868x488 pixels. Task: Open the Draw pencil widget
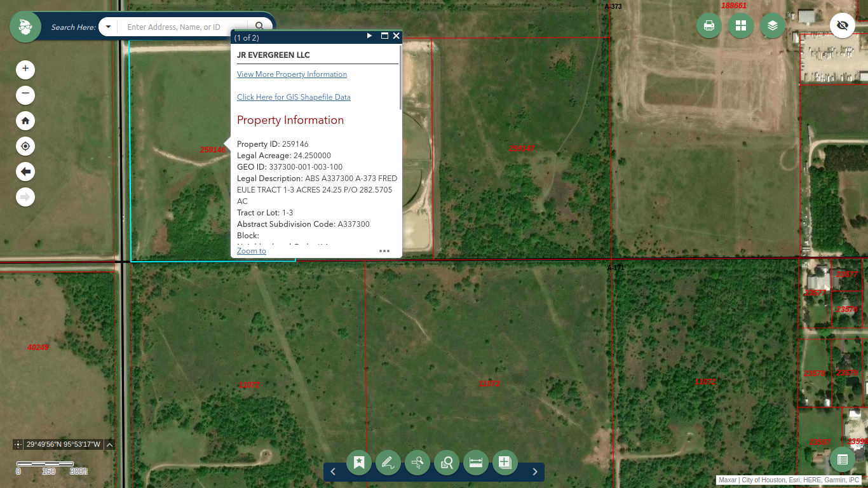388,463
